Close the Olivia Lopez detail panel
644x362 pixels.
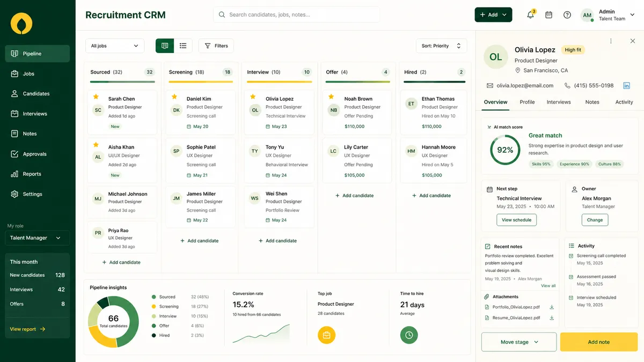[x=633, y=41]
